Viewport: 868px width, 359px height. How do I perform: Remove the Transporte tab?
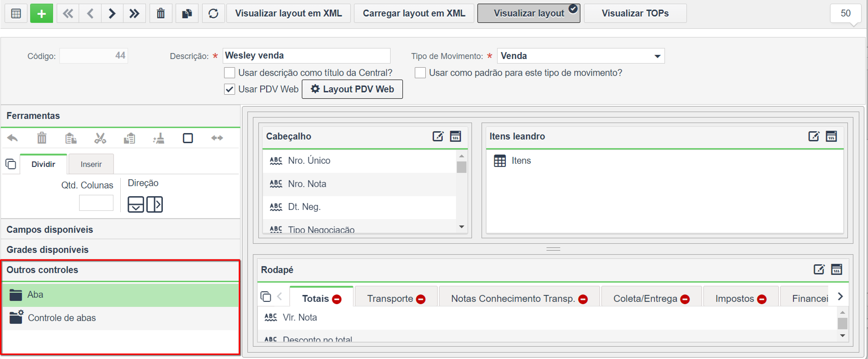[421, 299]
